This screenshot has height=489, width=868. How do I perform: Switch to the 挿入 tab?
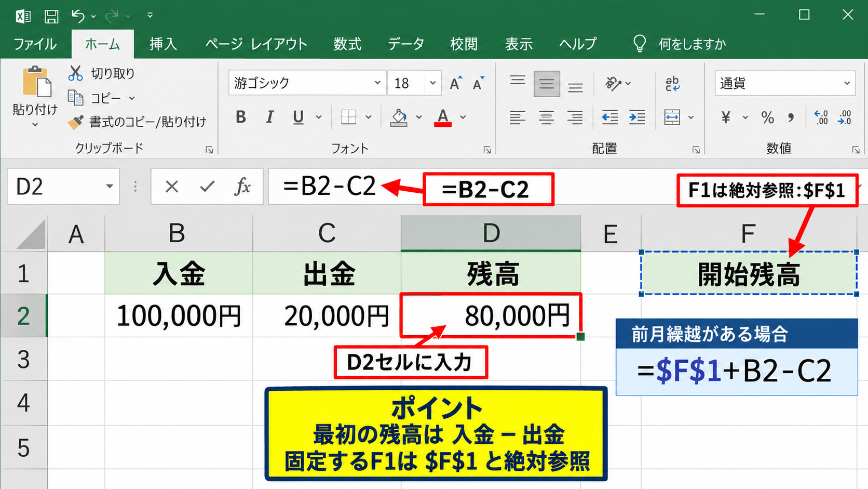click(163, 44)
